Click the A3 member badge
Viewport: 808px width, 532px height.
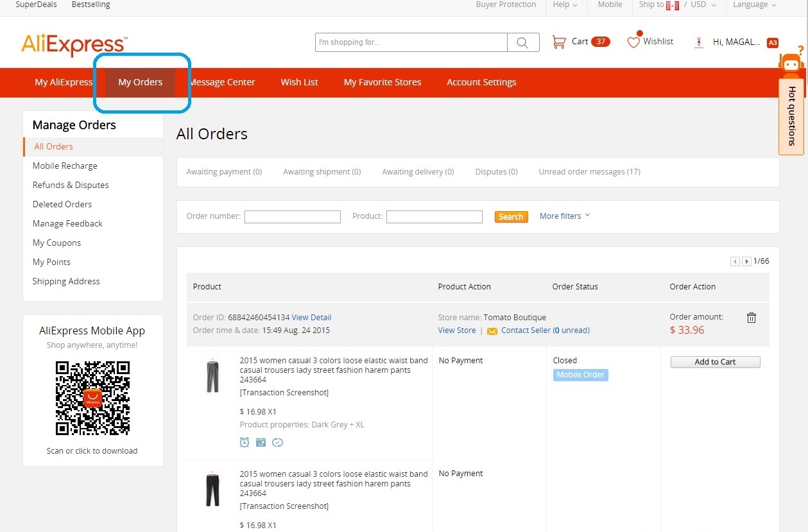773,43
